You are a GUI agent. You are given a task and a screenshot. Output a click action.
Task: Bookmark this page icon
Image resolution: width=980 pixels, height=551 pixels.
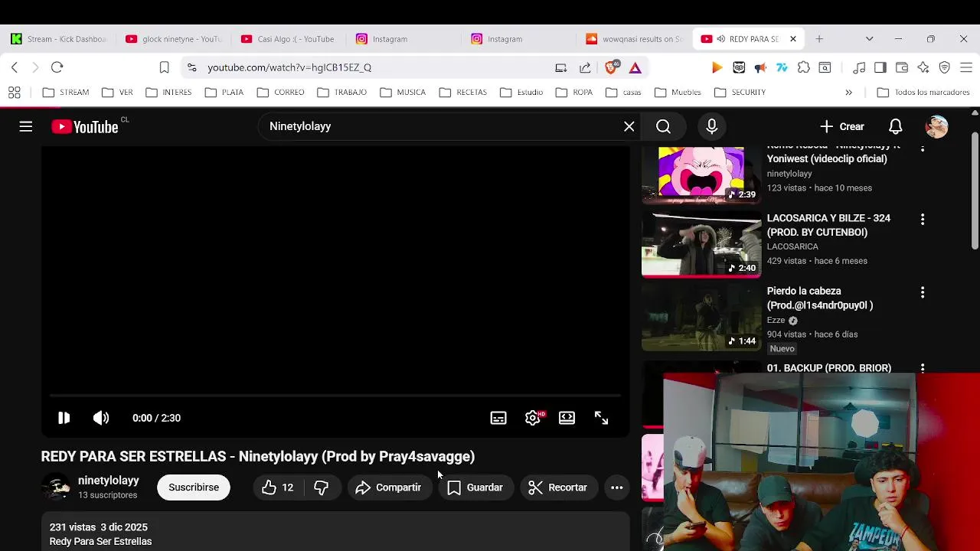(x=164, y=67)
